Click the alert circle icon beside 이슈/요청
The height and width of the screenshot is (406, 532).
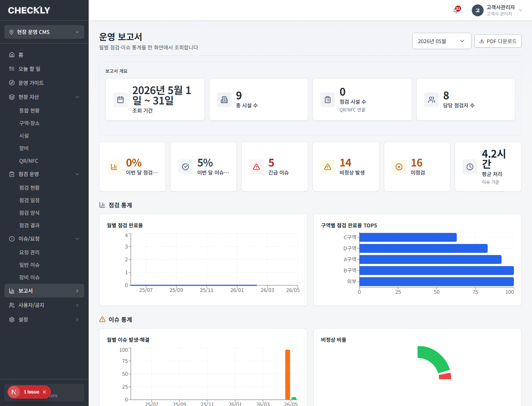(12, 239)
